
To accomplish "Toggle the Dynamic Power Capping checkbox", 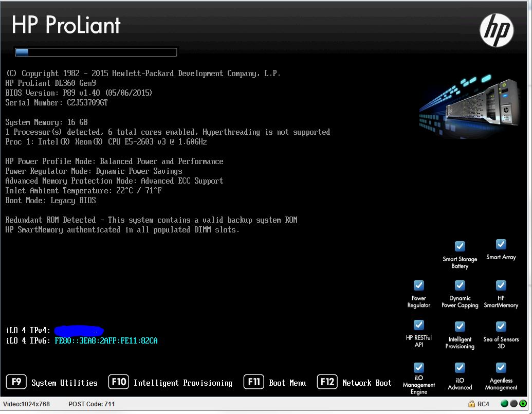I will (x=459, y=285).
